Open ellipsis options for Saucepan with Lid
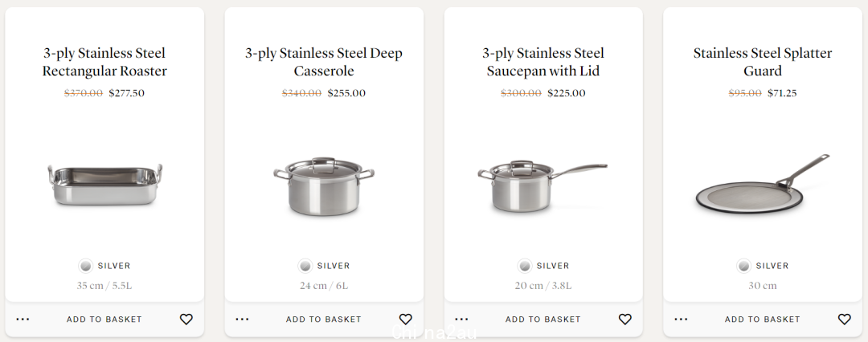The image size is (868, 342). [461, 320]
